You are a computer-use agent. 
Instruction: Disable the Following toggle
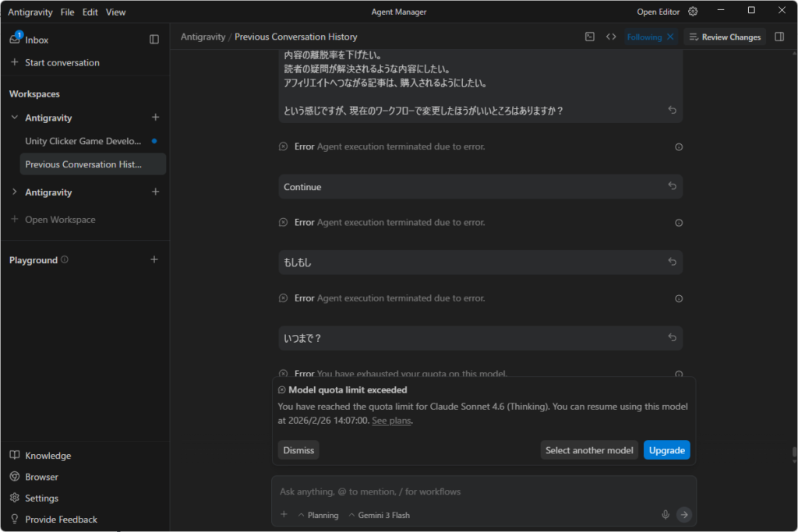[x=669, y=37]
